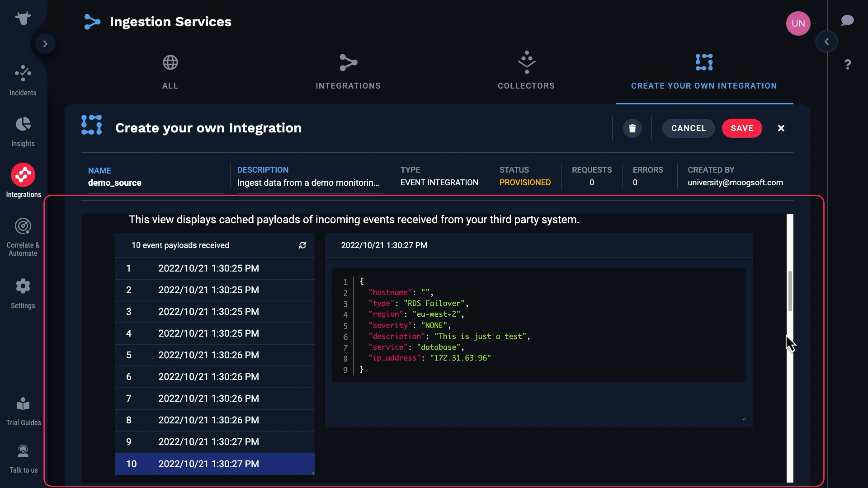868x488 pixels.
Task: Open Correlate & Automate radar icon
Action: [23, 226]
